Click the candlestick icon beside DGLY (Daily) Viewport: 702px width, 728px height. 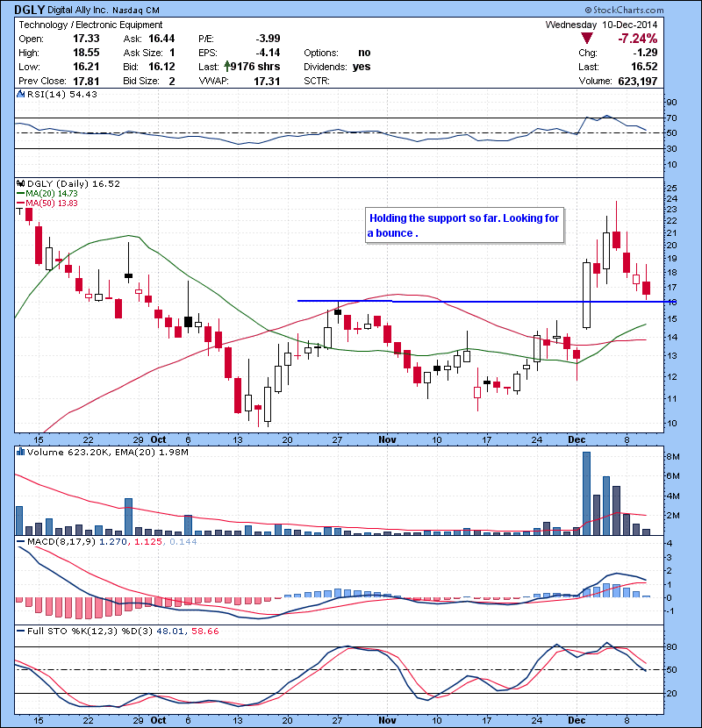(x=20, y=183)
